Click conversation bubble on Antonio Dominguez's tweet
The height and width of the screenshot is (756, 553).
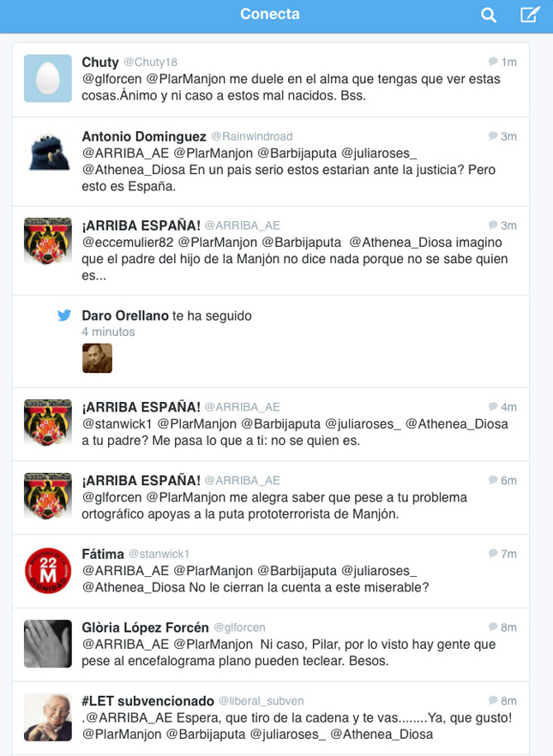pos(493,136)
